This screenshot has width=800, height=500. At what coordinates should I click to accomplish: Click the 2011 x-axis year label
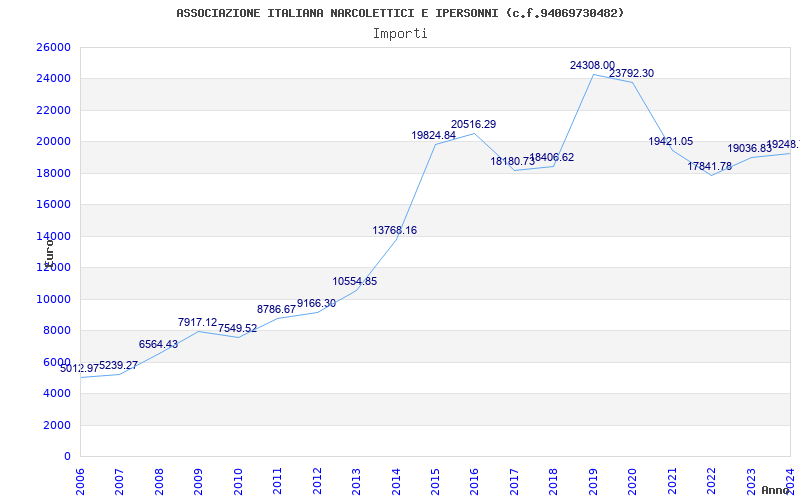click(x=278, y=482)
